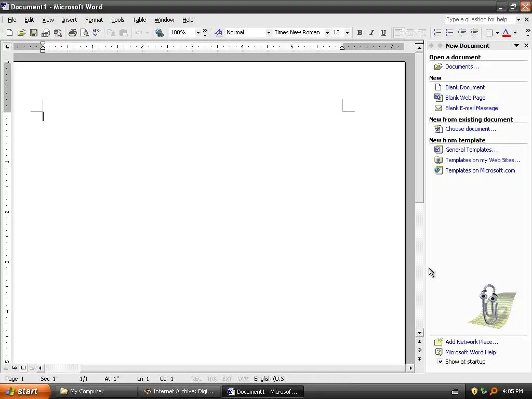532x399 pixels.
Task: Switch to Normal View icon
Action: click(x=6, y=367)
